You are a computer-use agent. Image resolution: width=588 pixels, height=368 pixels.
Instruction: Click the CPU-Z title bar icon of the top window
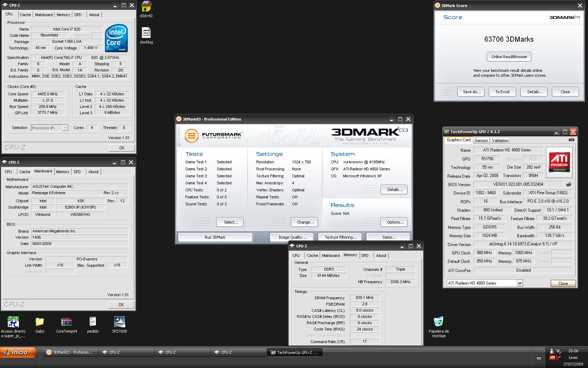5,5
